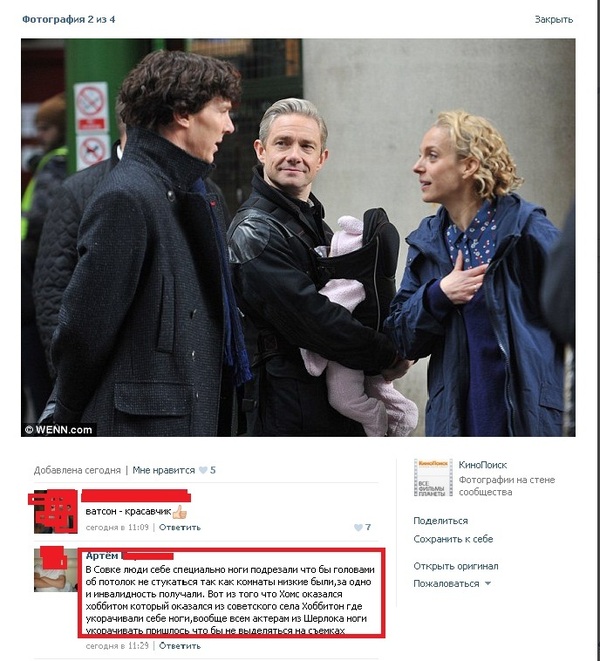The width and height of the screenshot is (600, 661).
Task: Open Артём's profile name link
Action: [102, 556]
